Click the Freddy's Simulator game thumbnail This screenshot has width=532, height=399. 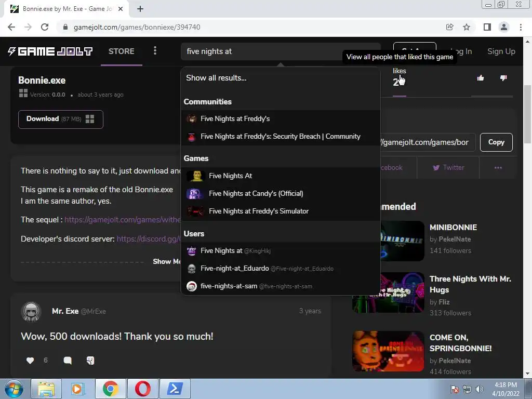(x=195, y=211)
